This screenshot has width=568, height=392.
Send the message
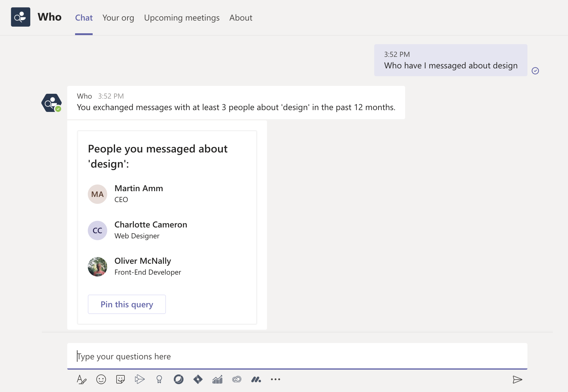click(x=517, y=379)
